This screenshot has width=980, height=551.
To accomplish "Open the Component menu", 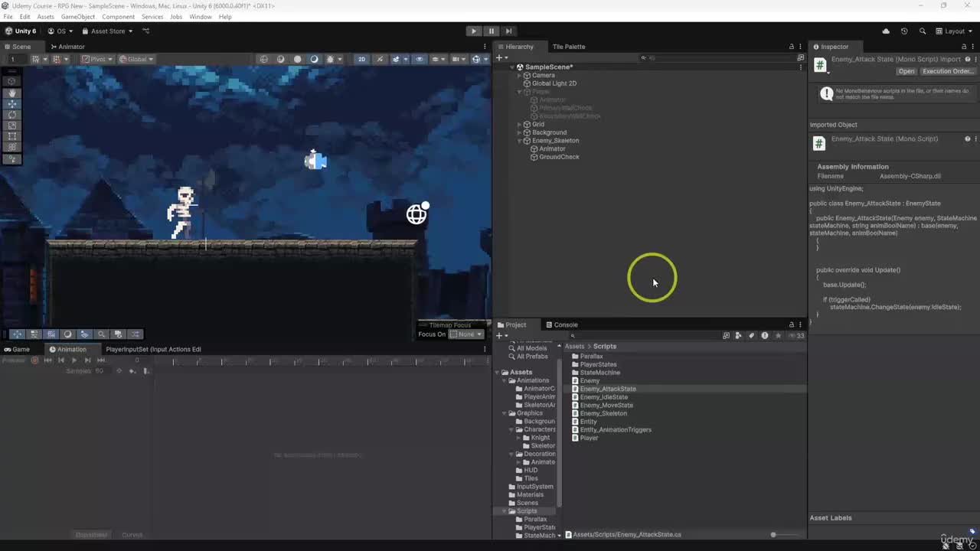I will point(118,17).
